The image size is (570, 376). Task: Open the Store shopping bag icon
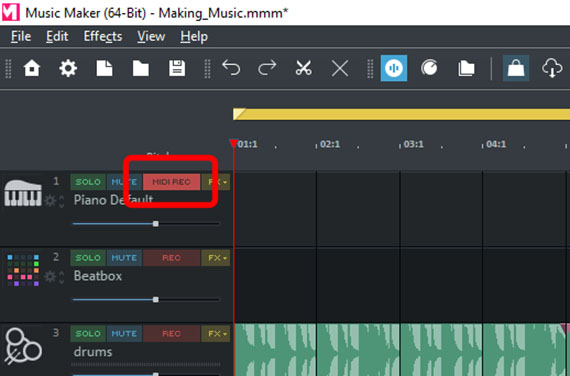click(x=516, y=68)
